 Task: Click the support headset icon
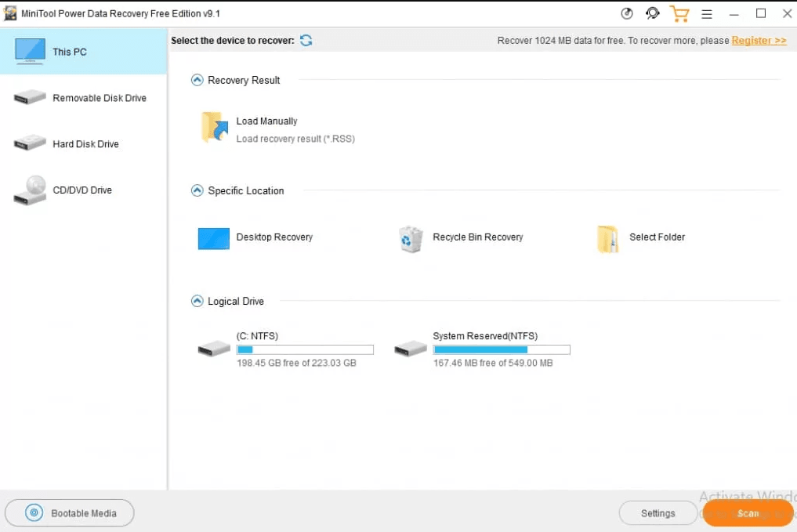(653, 14)
